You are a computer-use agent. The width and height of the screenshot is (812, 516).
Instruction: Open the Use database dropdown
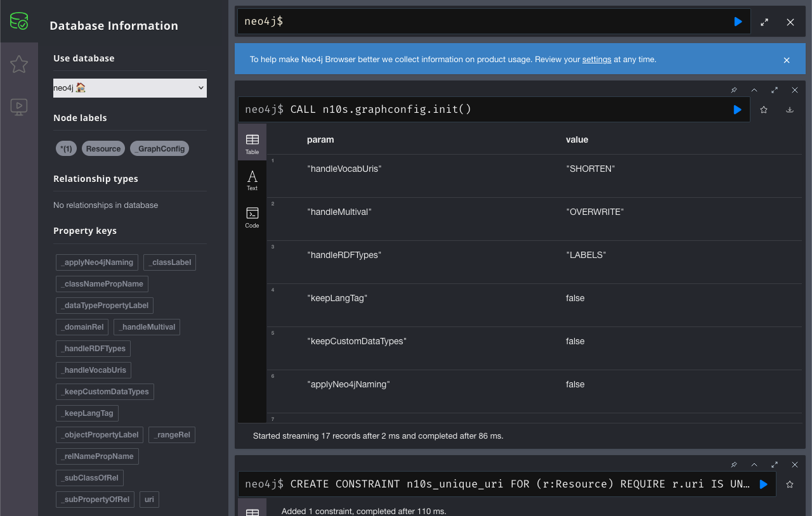pyautogui.click(x=130, y=88)
